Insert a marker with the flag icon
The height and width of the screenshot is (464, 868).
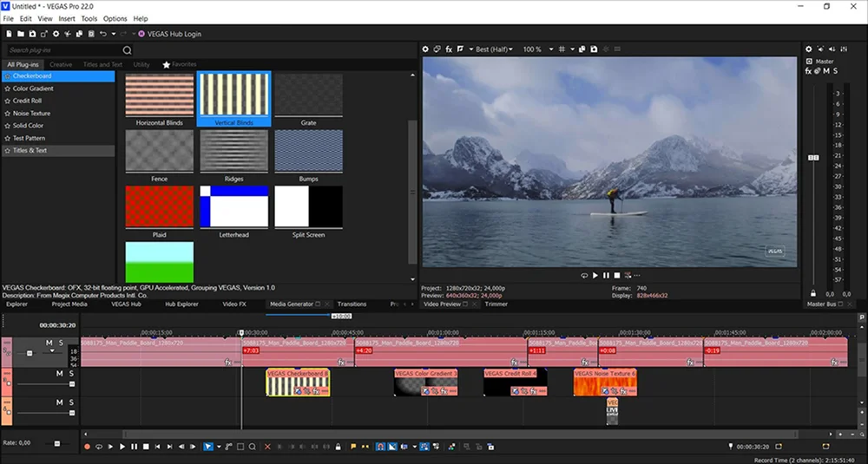(353, 447)
